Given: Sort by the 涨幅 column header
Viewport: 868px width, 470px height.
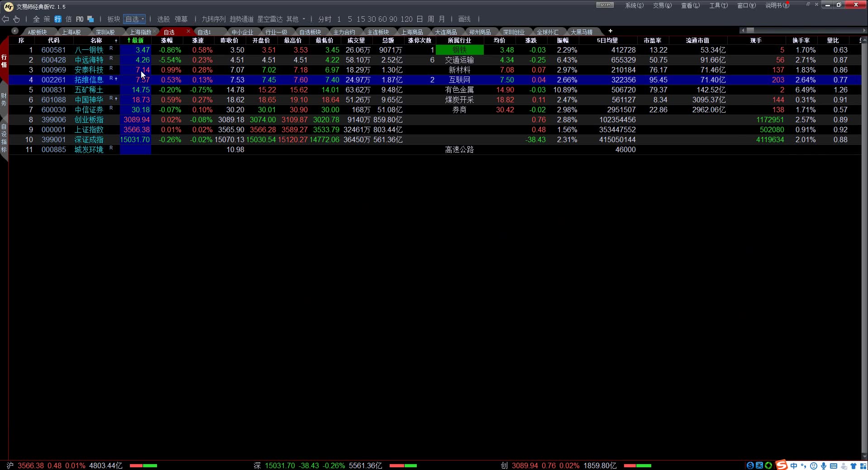Looking at the screenshot, I should click(167, 40).
